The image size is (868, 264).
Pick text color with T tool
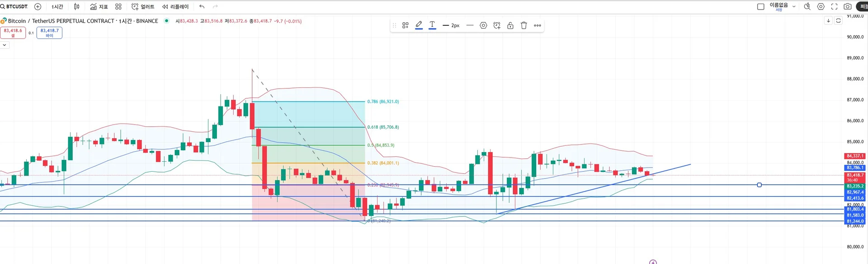point(432,25)
